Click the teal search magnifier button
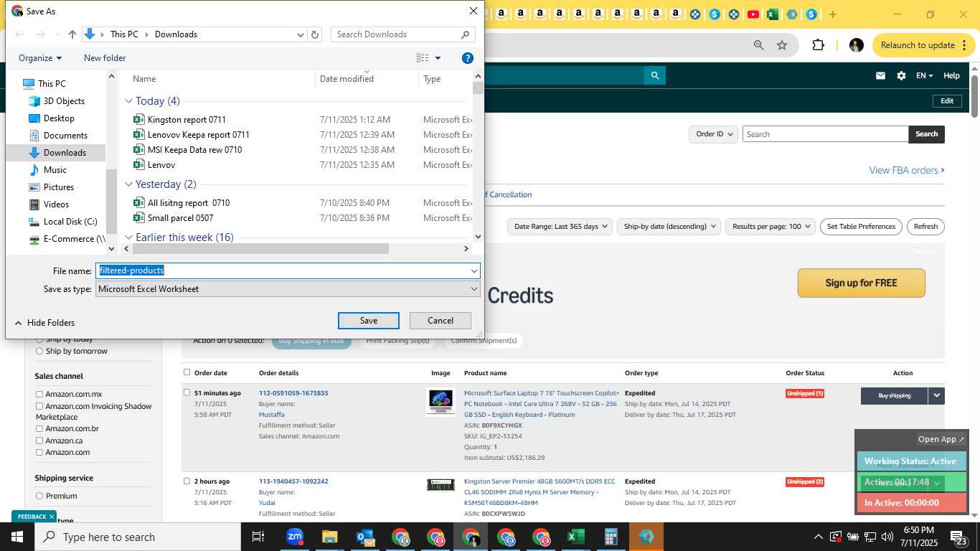 (654, 75)
